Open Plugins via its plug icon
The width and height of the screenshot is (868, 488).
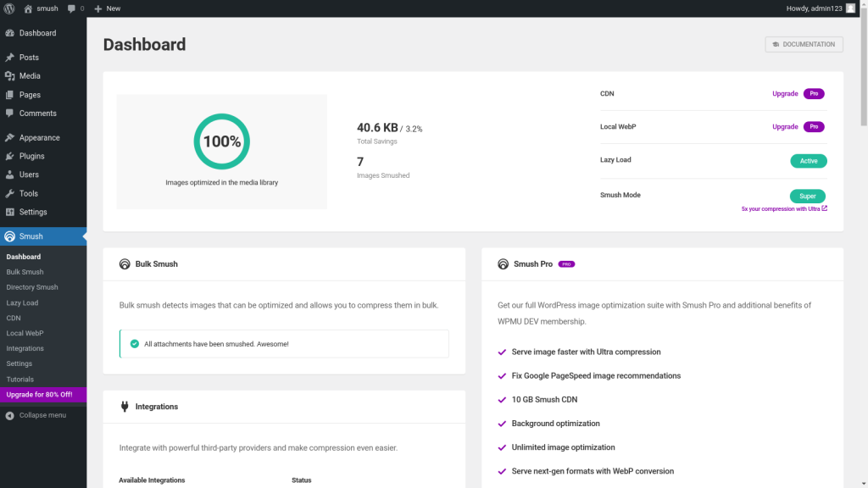(9, 156)
